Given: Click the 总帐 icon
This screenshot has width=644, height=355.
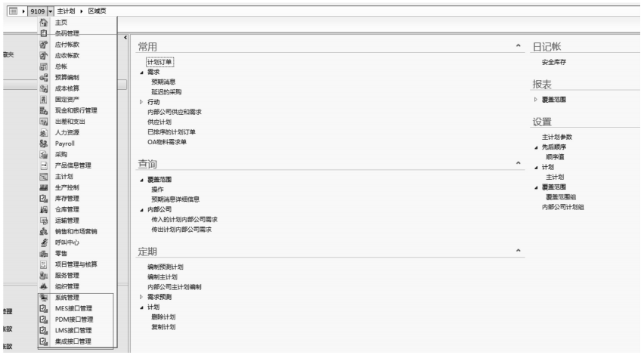Looking at the screenshot, I should coord(44,66).
